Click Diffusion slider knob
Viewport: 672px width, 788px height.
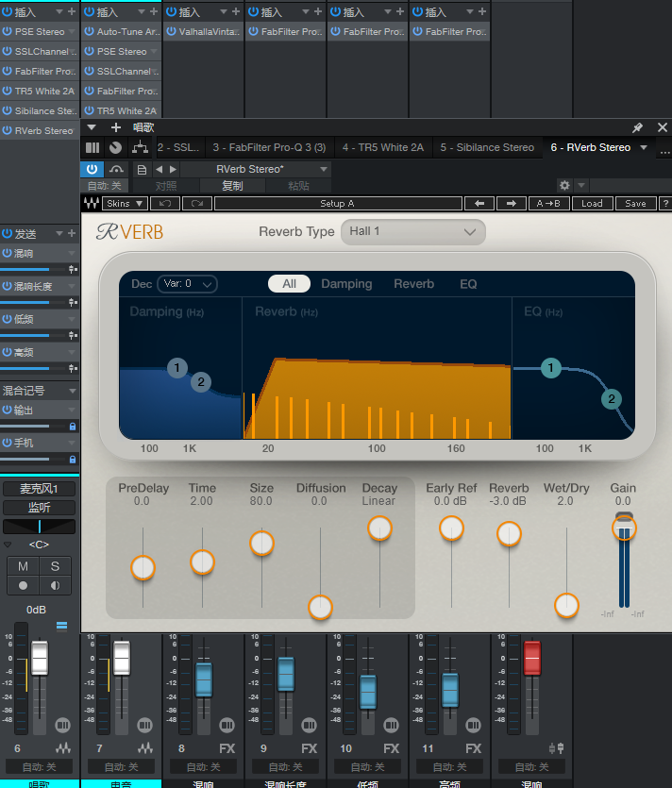tap(320, 607)
